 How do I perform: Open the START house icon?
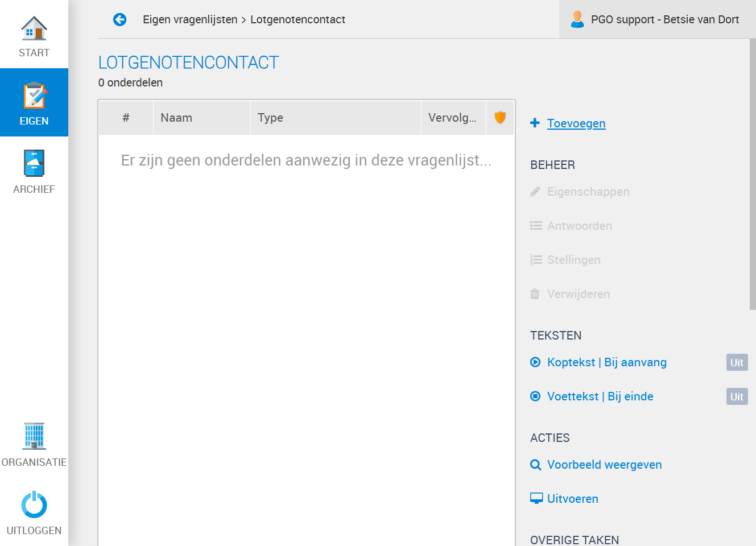point(34,28)
